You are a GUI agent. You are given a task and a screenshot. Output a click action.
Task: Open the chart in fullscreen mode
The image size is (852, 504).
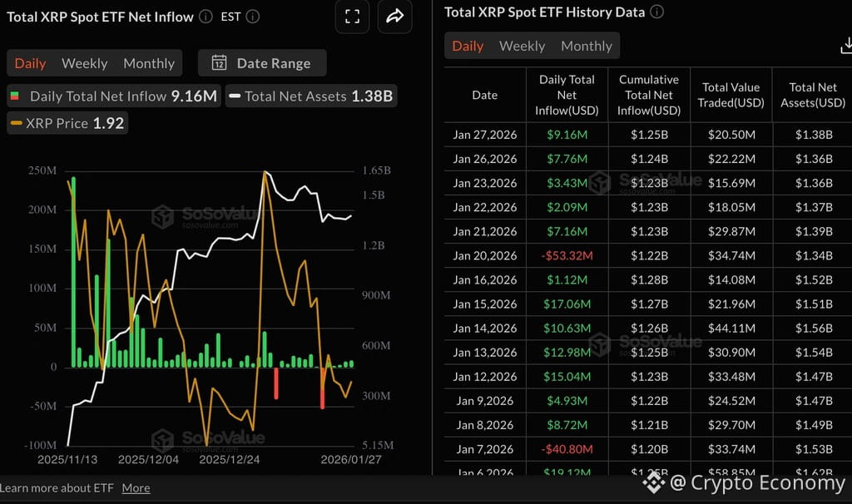pos(352,16)
